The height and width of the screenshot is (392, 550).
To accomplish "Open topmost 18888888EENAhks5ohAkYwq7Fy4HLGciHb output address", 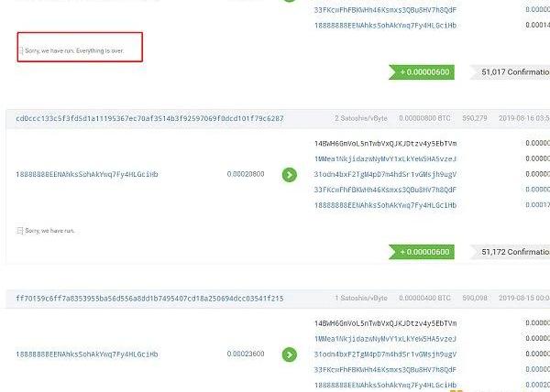I will click(386, 26).
